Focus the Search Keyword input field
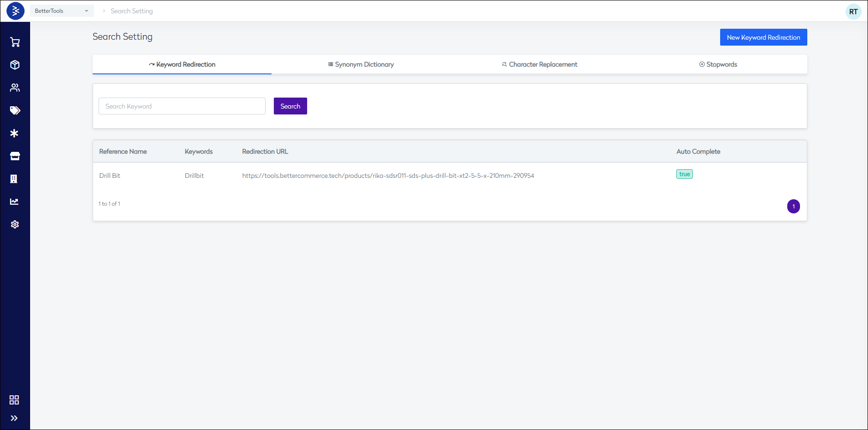868x430 pixels. point(182,106)
